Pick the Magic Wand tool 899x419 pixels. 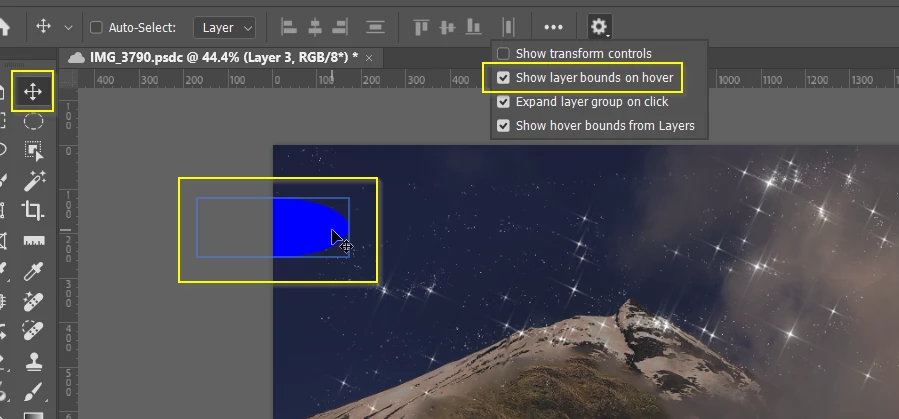click(x=33, y=181)
